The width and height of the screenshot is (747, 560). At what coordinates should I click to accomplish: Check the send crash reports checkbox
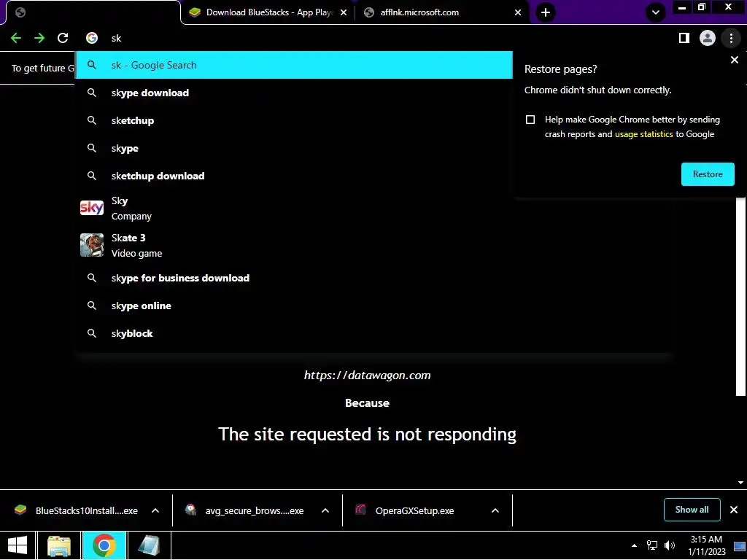pyautogui.click(x=530, y=120)
